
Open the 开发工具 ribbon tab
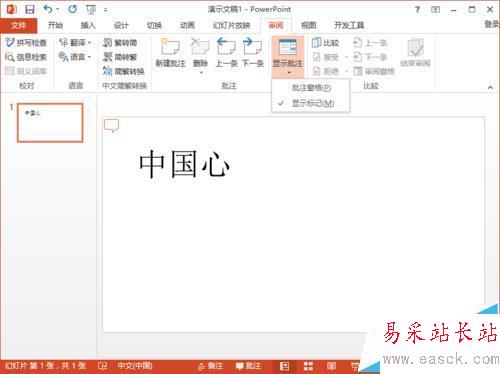coord(349,25)
